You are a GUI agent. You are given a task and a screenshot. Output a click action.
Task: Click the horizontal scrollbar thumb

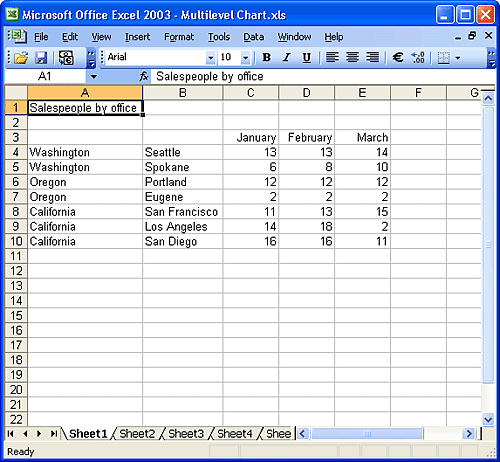(x=367, y=434)
